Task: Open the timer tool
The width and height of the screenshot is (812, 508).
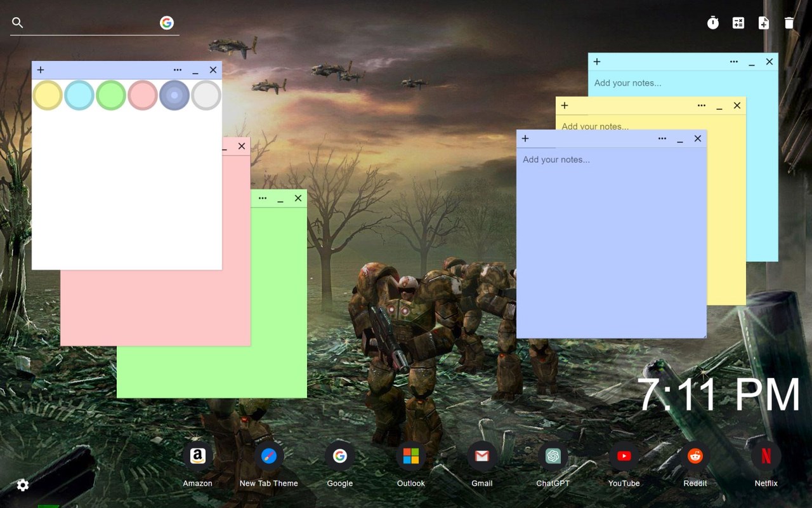Action: pyautogui.click(x=713, y=23)
